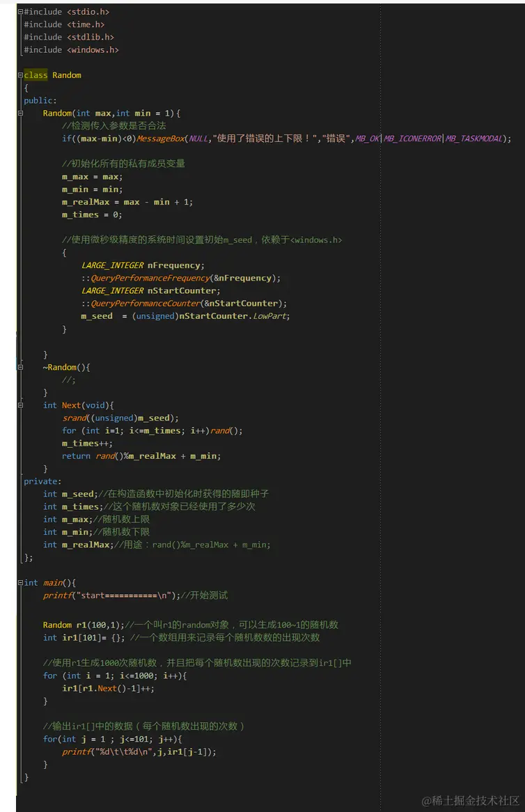Click the line #include <stdlib.h>
Image resolution: width=525 pixels, height=812 pixels.
pyautogui.click(x=69, y=38)
